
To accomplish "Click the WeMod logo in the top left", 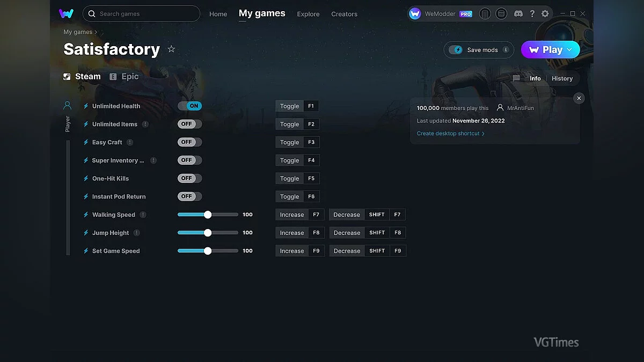I will [x=66, y=13].
